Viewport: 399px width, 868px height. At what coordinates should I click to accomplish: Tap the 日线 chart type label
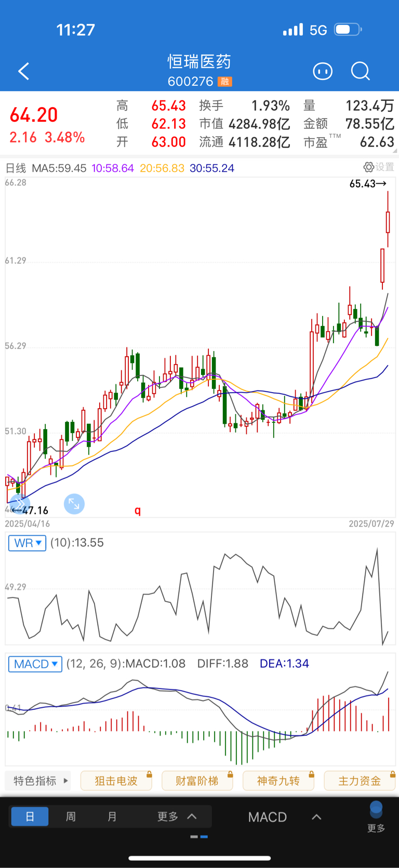click(16, 168)
